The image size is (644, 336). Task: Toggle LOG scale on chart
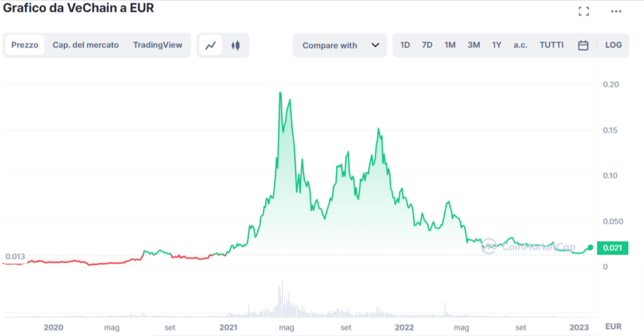tap(614, 45)
